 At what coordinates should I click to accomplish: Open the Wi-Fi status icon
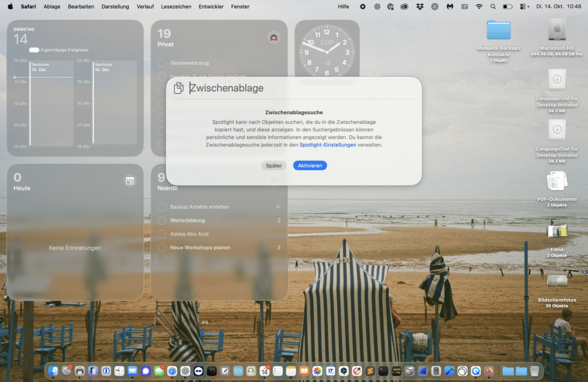tap(479, 6)
